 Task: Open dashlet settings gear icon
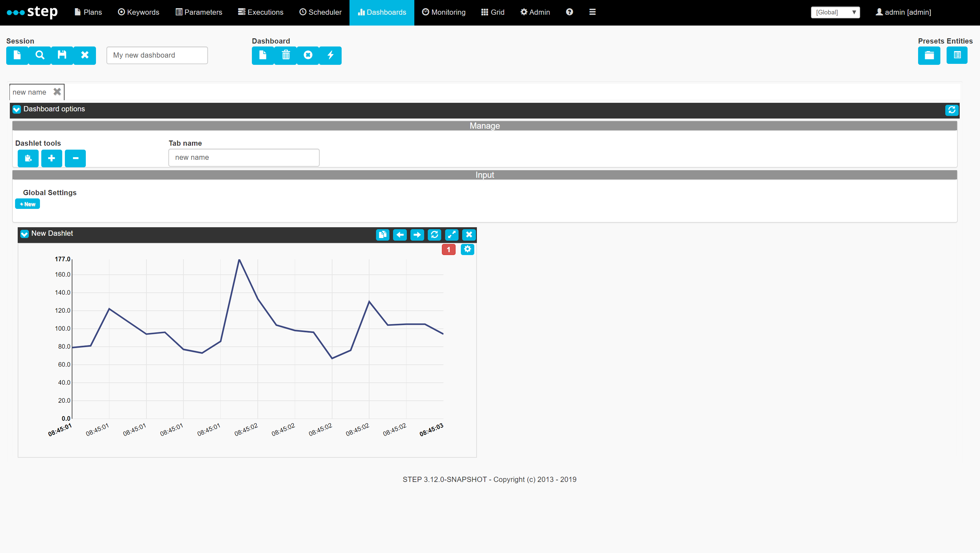(467, 249)
